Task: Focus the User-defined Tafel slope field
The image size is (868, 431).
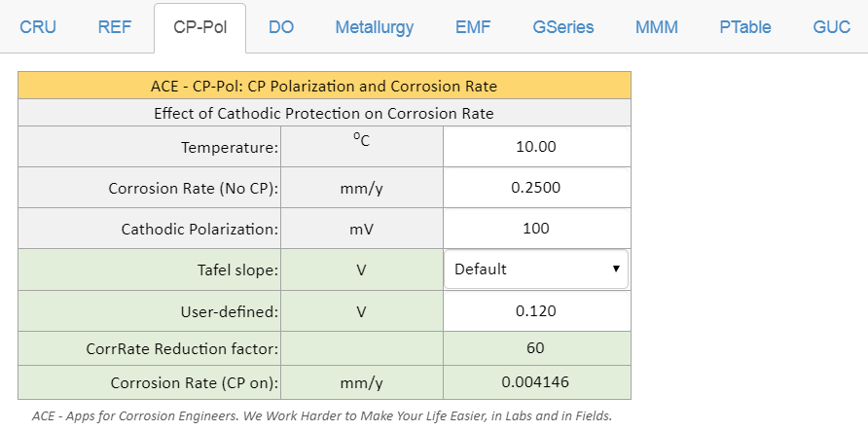Action: click(536, 311)
